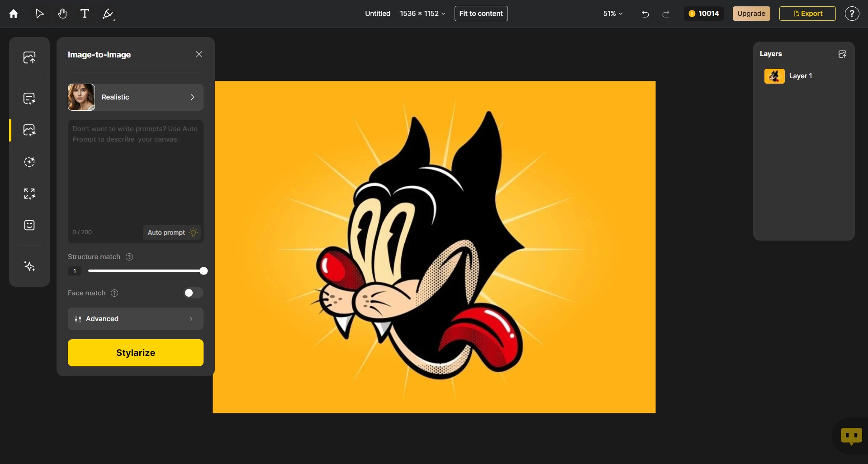Choose the brush paint tool

tap(108, 14)
